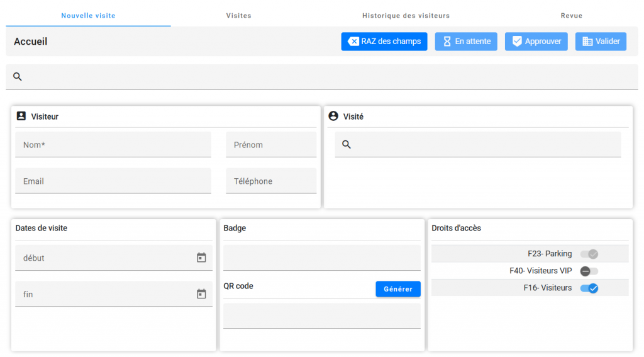644x357 pixels.
Task: Click the search icon in the Visité field
Action: pyautogui.click(x=347, y=145)
